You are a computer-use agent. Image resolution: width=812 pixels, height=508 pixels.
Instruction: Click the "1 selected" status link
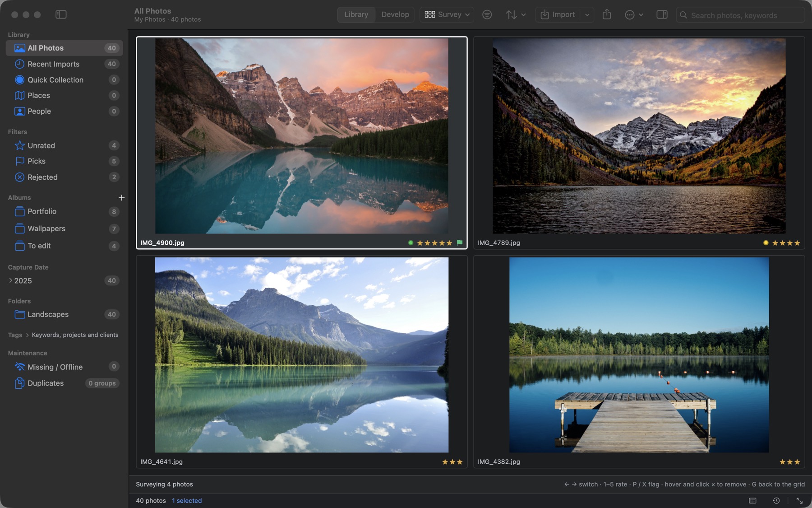point(187,500)
